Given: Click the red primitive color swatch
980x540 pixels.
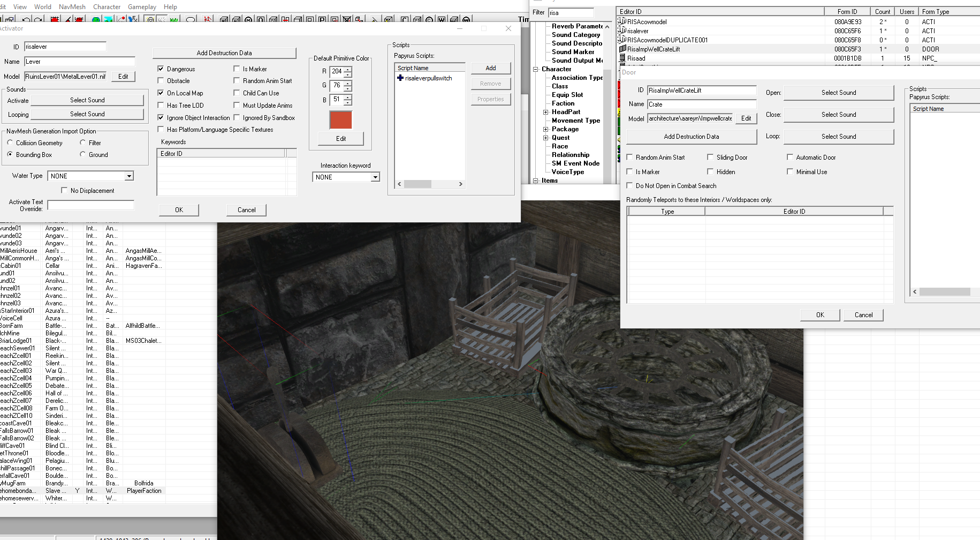Looking at the screenshot, I should [341, 120].
